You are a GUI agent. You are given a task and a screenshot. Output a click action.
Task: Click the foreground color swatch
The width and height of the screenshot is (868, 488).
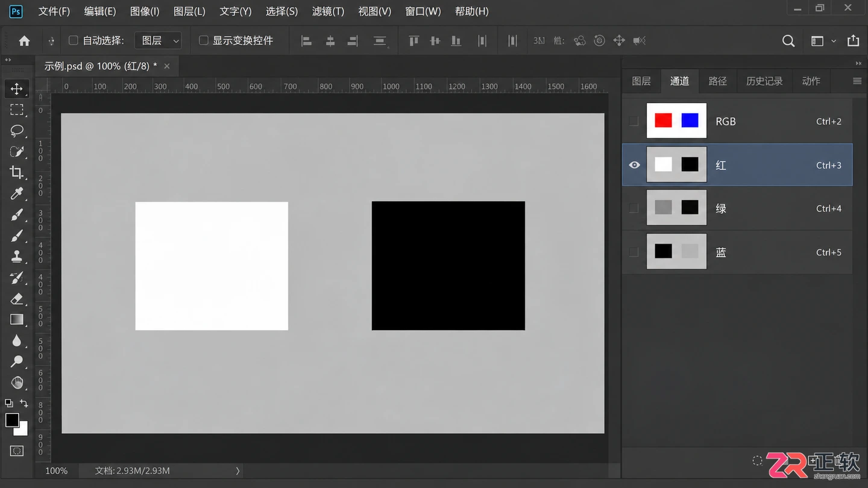tap(12, 420)
